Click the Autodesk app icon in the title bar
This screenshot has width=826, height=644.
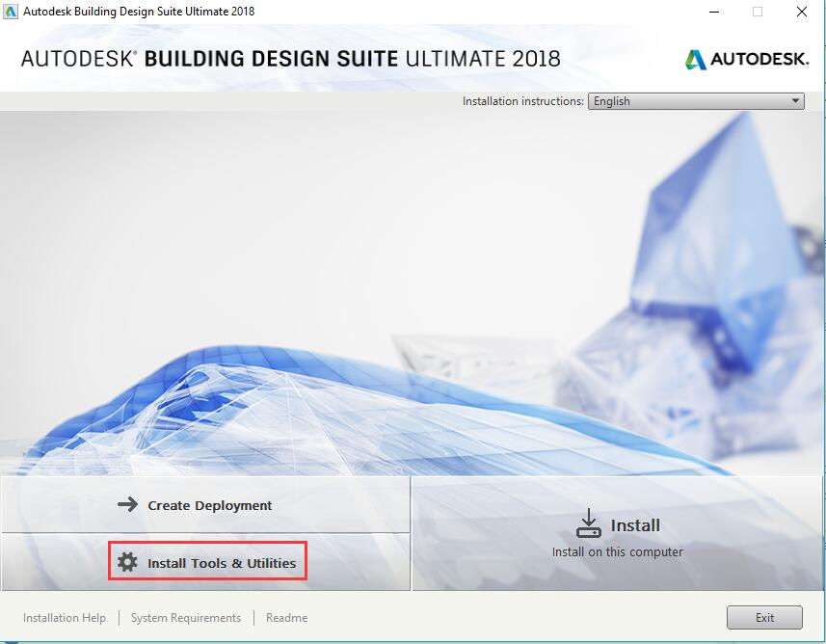(x=10, y=11)
